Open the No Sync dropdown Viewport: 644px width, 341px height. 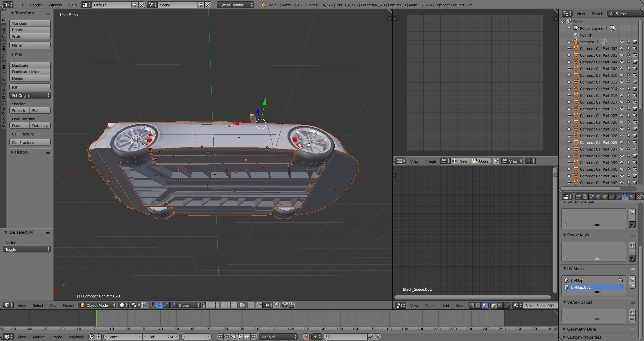278,337
